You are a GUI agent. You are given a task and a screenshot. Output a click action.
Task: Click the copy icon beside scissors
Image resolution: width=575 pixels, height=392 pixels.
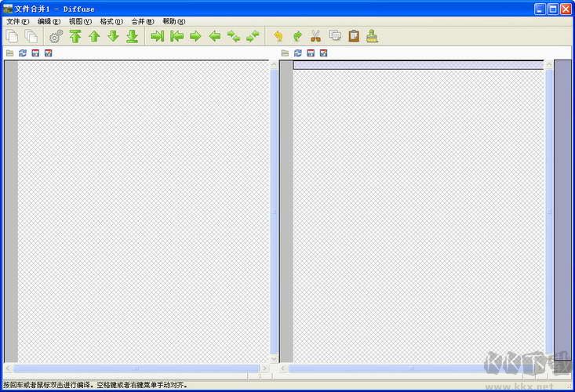pos(335,35)
